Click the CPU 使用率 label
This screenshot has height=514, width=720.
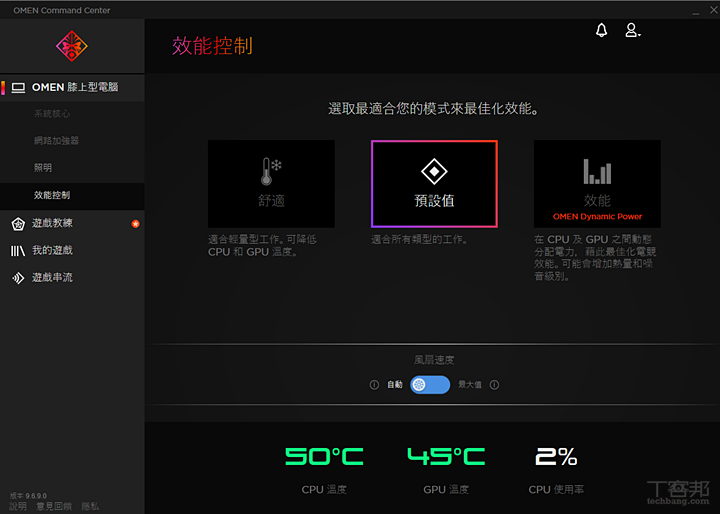tap(556, 490)
